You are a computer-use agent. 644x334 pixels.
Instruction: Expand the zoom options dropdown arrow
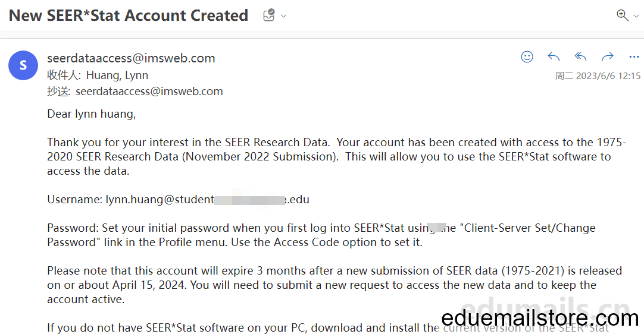[x=636, y=17]
